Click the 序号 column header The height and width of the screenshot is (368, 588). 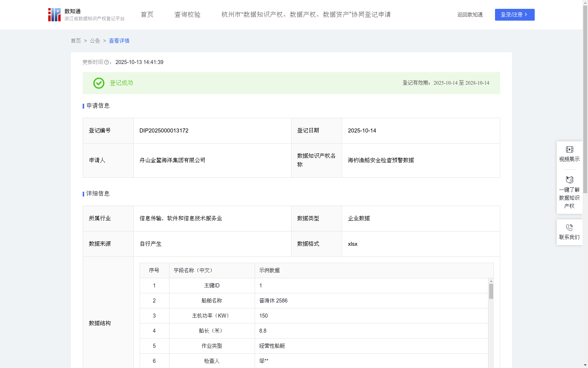click(x=154, y=270)
